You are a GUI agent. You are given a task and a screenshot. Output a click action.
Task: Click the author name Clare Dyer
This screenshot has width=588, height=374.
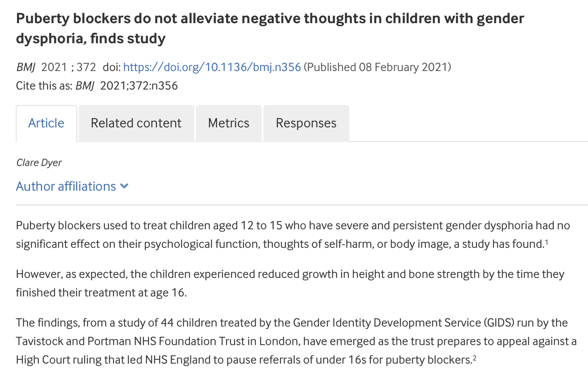(x=39, y=162)
